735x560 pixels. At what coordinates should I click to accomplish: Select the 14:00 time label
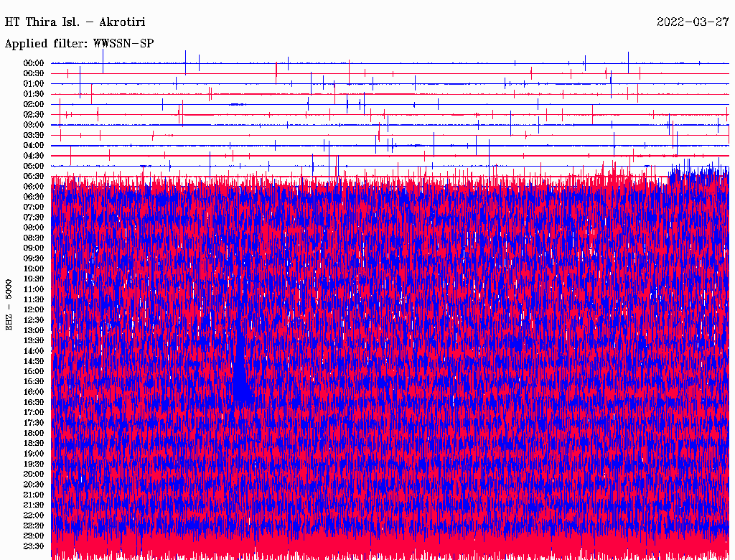pos(34,351)
